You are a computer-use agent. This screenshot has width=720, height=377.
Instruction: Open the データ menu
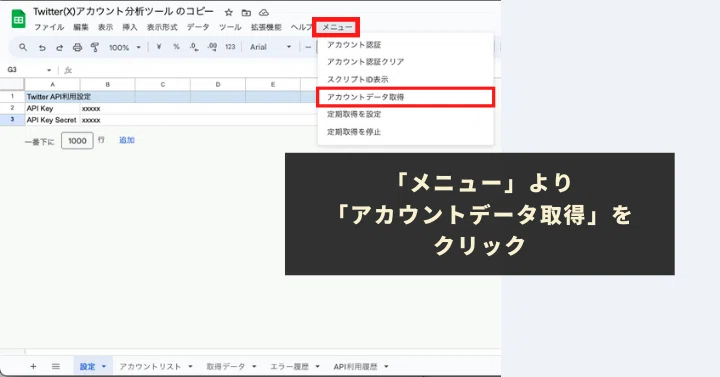pos(198,27)
